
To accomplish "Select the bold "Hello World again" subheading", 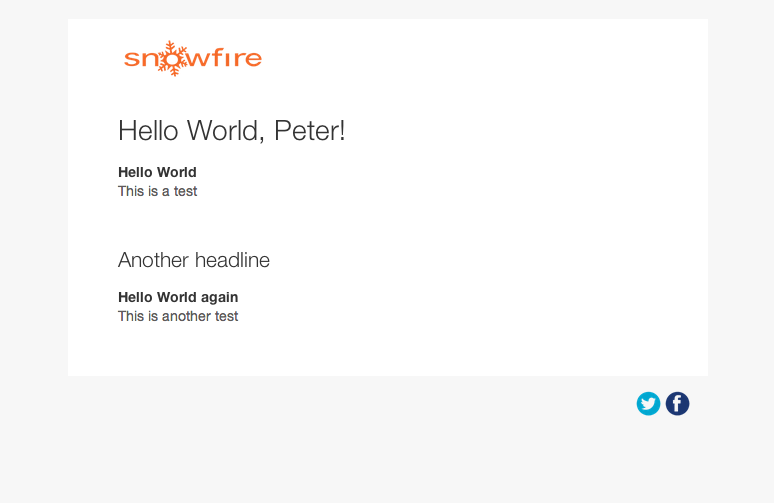I will tap(178, 297).
